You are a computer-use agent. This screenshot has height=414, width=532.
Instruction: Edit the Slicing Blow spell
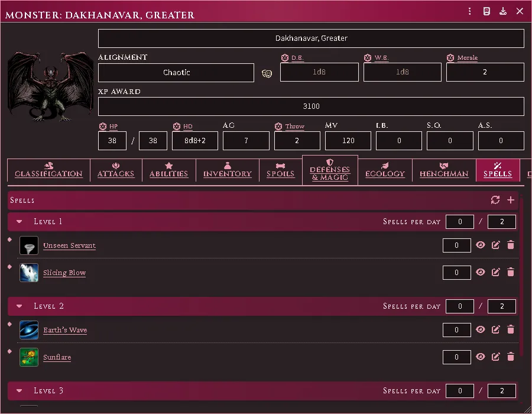tap(496, 272)
